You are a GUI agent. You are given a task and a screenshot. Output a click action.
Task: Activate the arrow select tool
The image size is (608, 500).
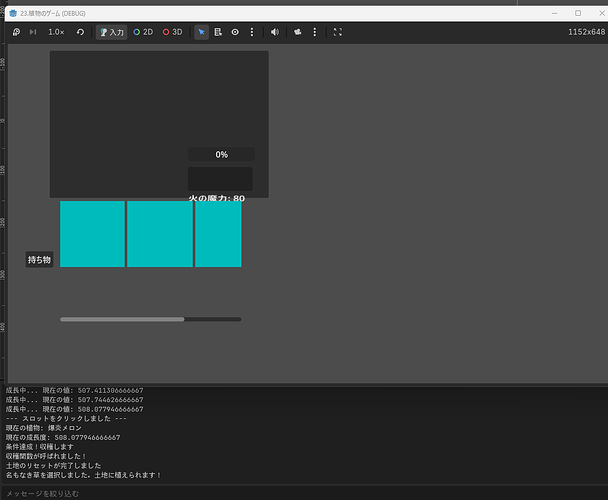201,32
